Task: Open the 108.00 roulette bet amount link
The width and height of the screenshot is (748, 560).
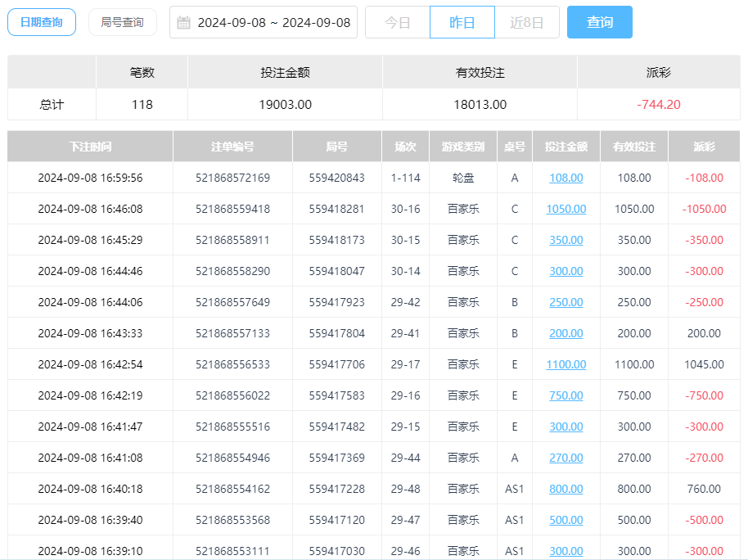Action: tap(566, 178)
